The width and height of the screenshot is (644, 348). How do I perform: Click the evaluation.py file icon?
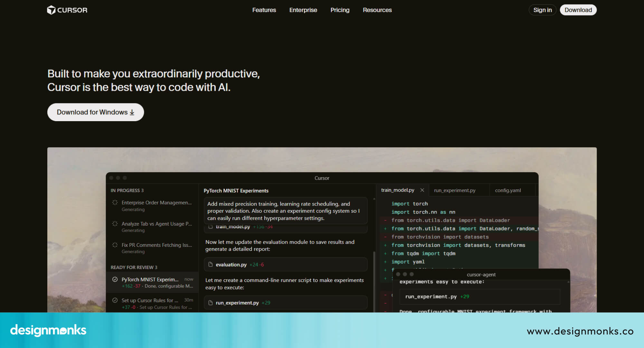coord(211,265)
